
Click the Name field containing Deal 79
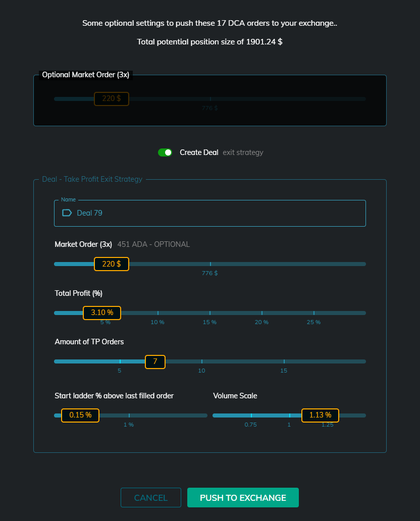(x=217, y=213)
